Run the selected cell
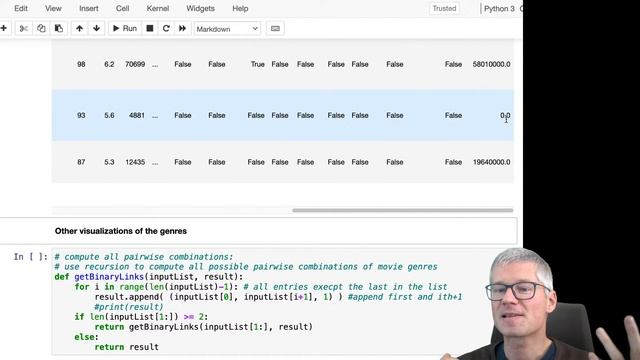The height and width of the screenshot is (360, 640). coord(124,28)
